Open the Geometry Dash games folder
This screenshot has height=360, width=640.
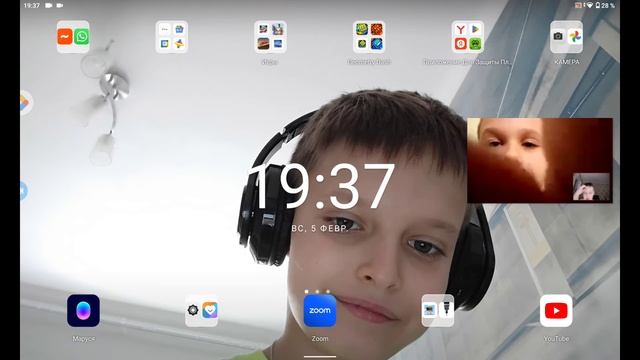369,37
